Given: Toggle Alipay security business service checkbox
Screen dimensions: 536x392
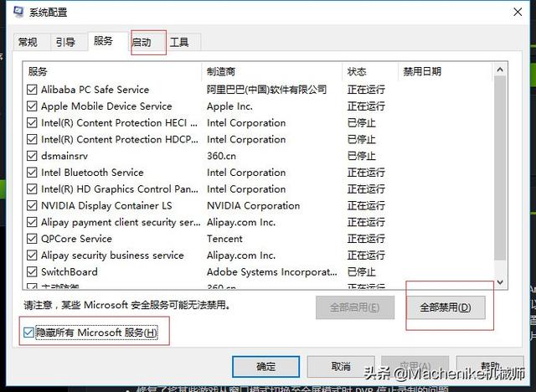Looking at the screenshot, I should coord(32,255).
